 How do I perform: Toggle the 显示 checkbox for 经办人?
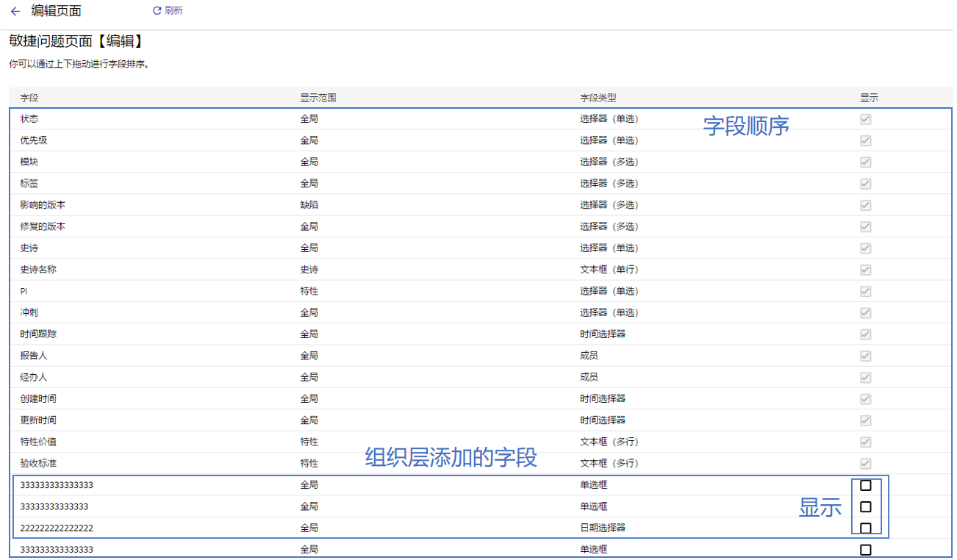866,377
